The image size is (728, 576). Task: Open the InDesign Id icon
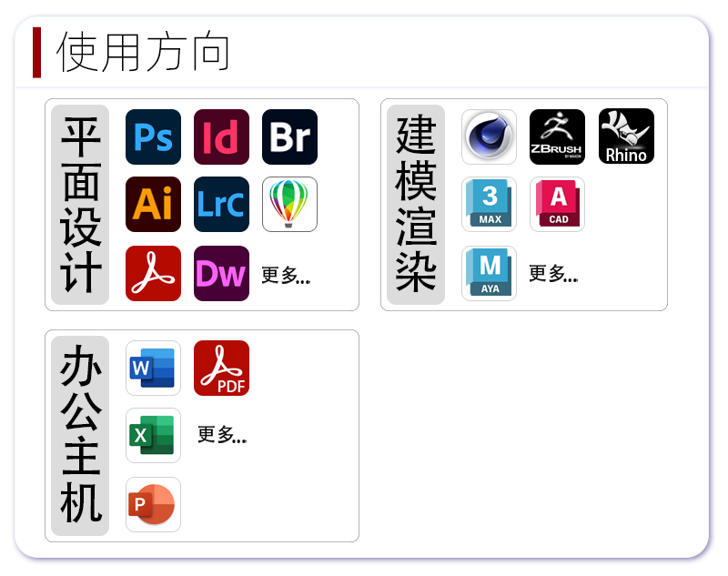[x=221, y=136]
